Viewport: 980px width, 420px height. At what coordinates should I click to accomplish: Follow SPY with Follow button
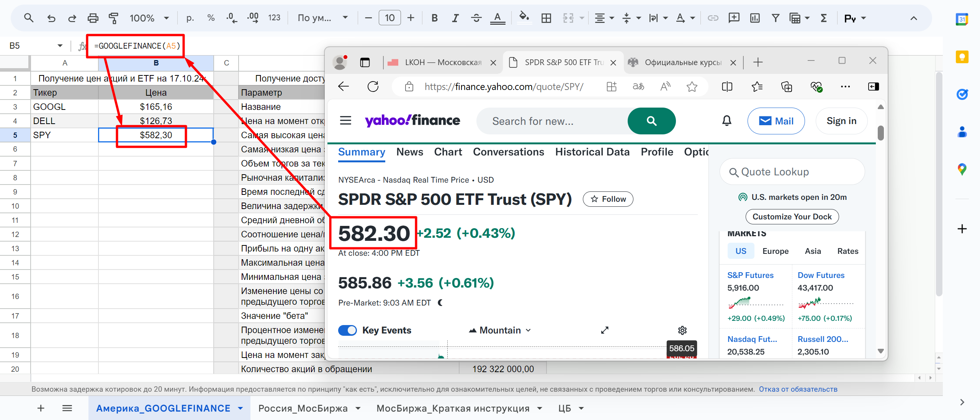coord(608,199)
